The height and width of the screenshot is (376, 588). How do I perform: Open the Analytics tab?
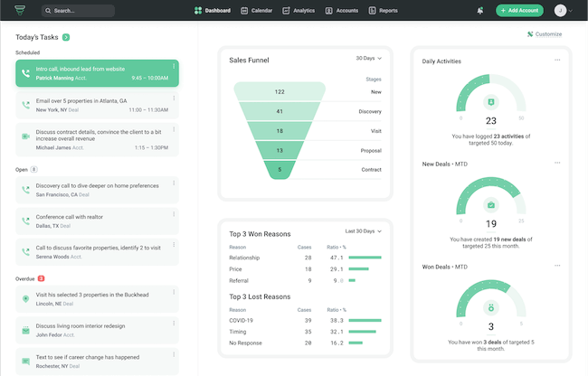(299, 11)
